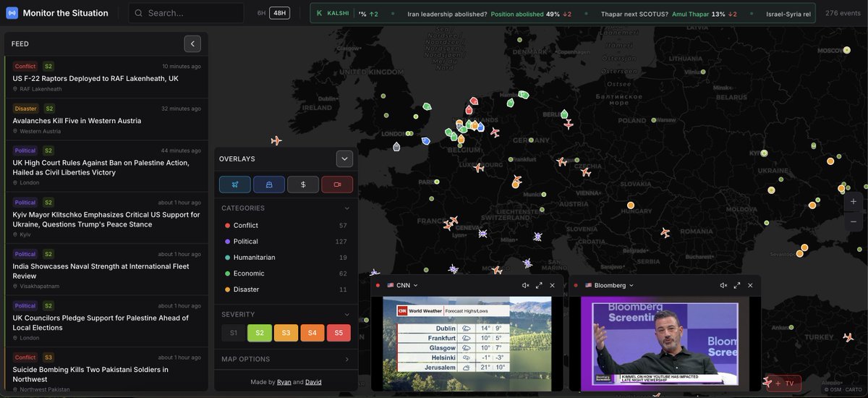868x398 pixels.
Task: Toggle the Political category filter
Action: 285,241
